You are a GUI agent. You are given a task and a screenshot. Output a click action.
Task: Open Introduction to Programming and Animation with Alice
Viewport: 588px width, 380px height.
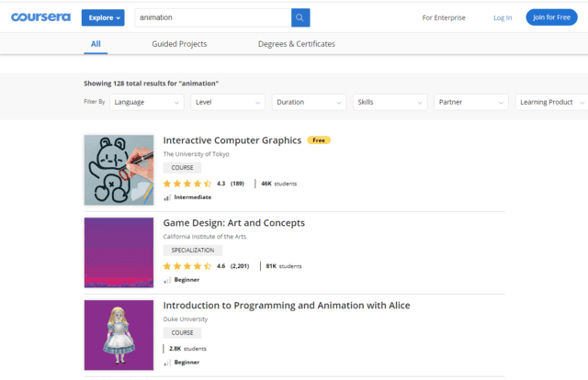287,306
